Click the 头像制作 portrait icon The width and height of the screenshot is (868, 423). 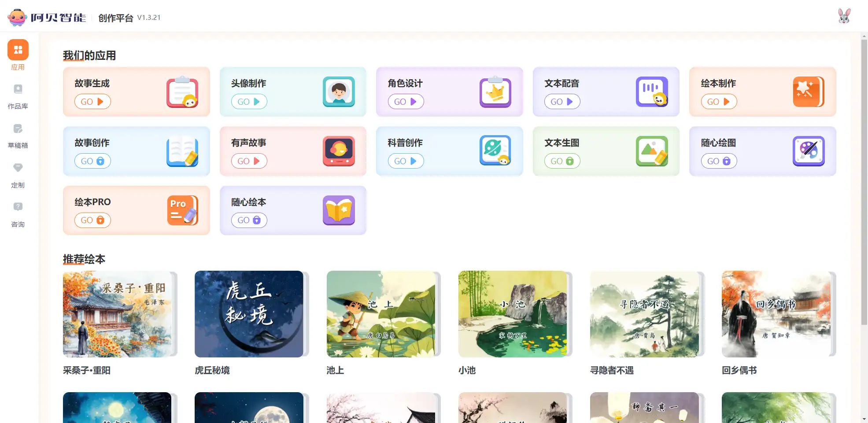tap(339, 92)
